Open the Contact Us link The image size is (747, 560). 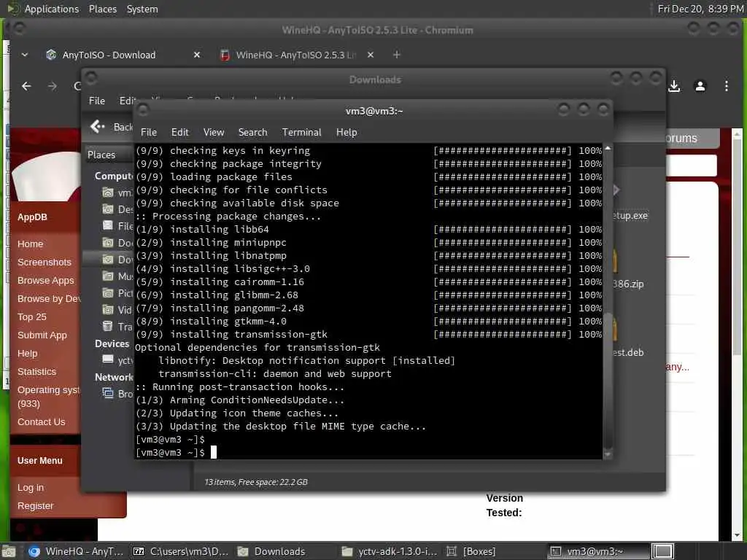42,422
